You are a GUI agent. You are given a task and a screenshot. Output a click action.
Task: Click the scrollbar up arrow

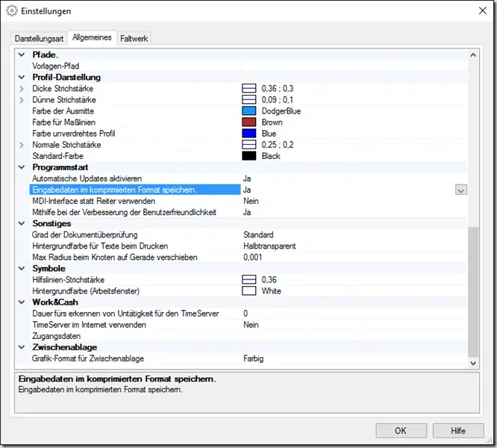(473, 55)
